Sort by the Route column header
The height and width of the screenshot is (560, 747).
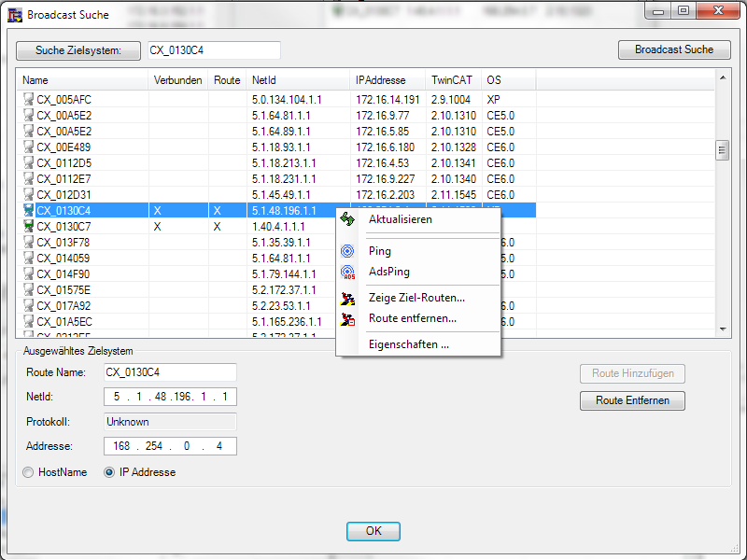coord(227,80)
